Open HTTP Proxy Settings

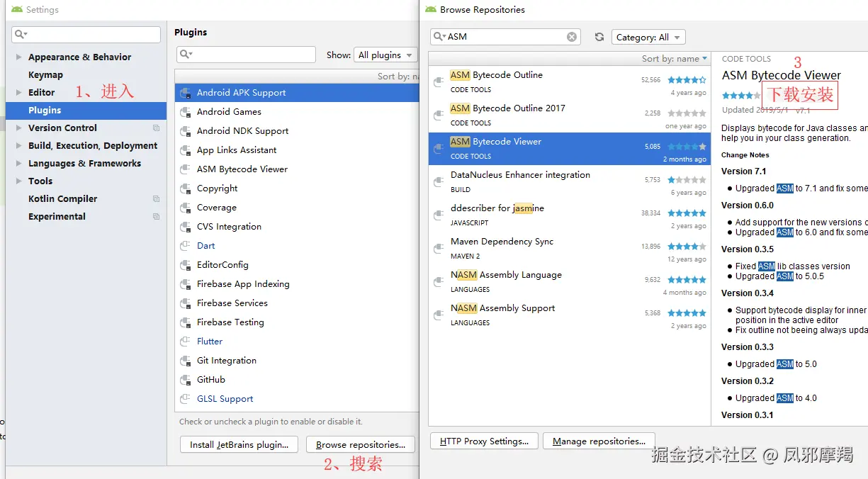pyautogui.click(x=484, y=441)
